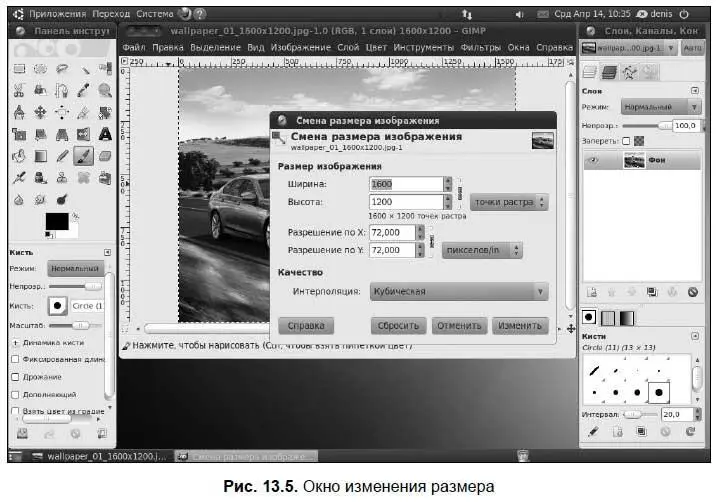Select the Measure compass tool
The width and height of the screenshot is (716, 502).
19,112
